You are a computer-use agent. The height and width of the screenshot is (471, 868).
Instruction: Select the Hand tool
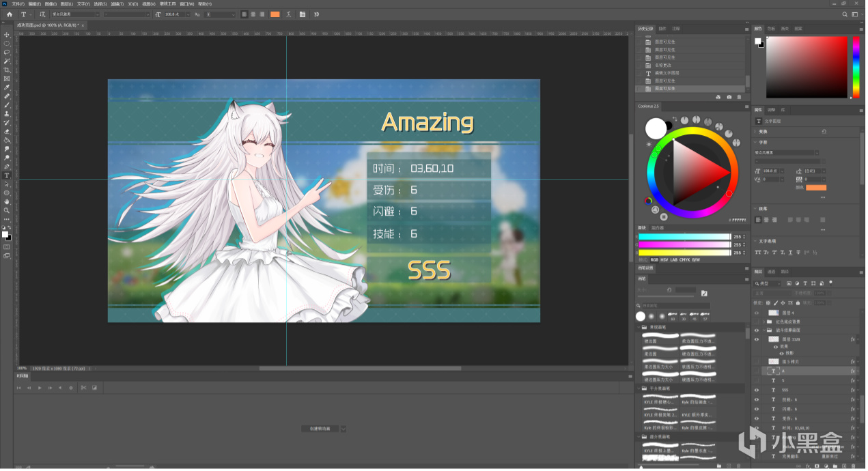(x=7, y=201)
